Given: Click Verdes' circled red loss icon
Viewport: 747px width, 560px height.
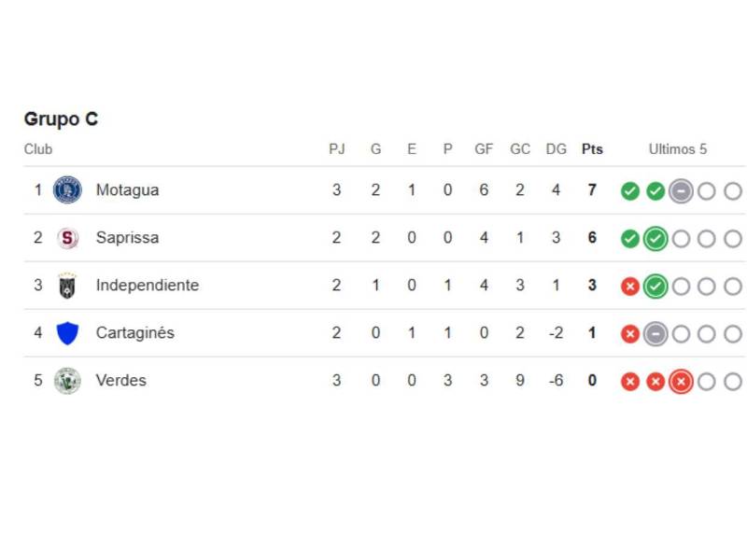Looking at the screenshot, I should coord(683,381).
